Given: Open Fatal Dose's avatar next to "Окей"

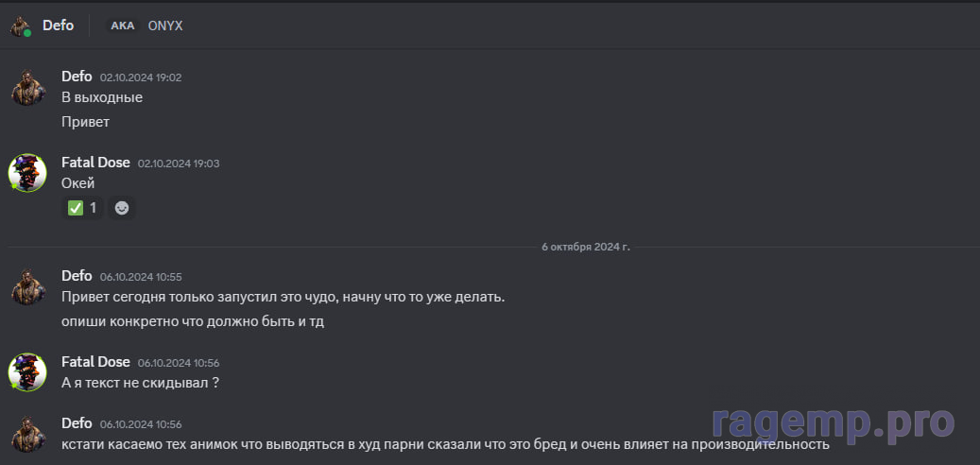Looking at the screenshot, I should tap(27, 173).
